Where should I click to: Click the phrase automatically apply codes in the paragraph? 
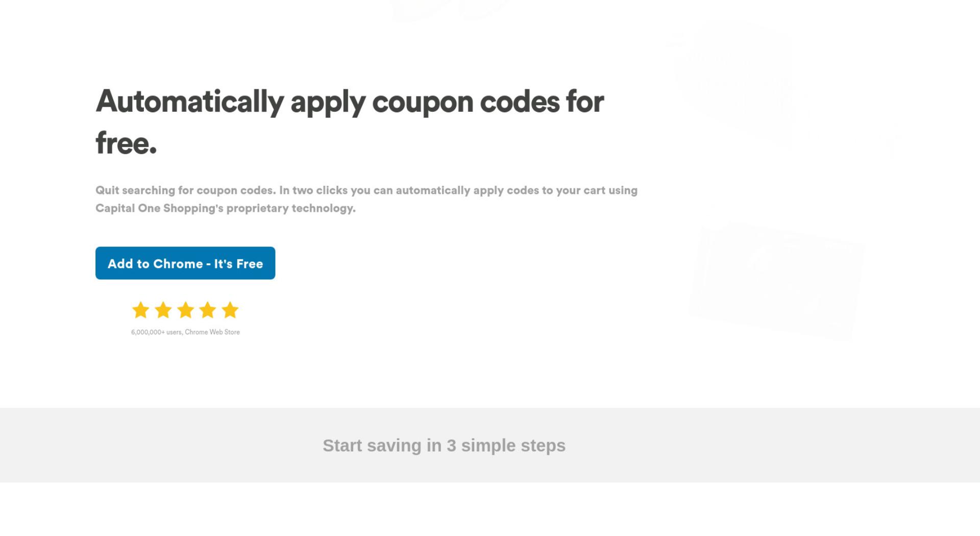468,190
